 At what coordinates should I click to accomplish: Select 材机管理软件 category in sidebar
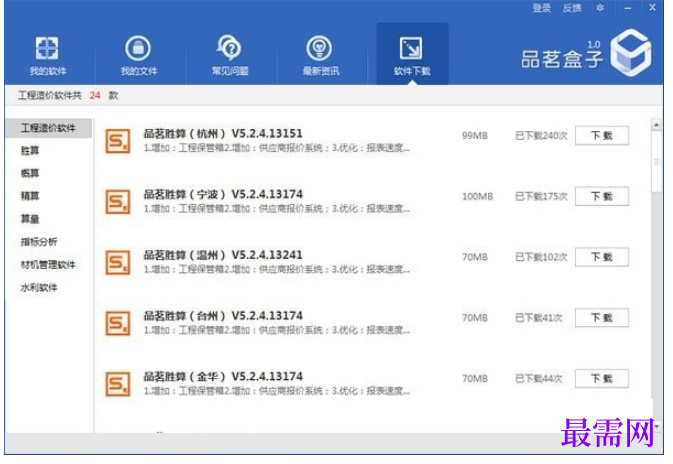(x=48, y=264)
